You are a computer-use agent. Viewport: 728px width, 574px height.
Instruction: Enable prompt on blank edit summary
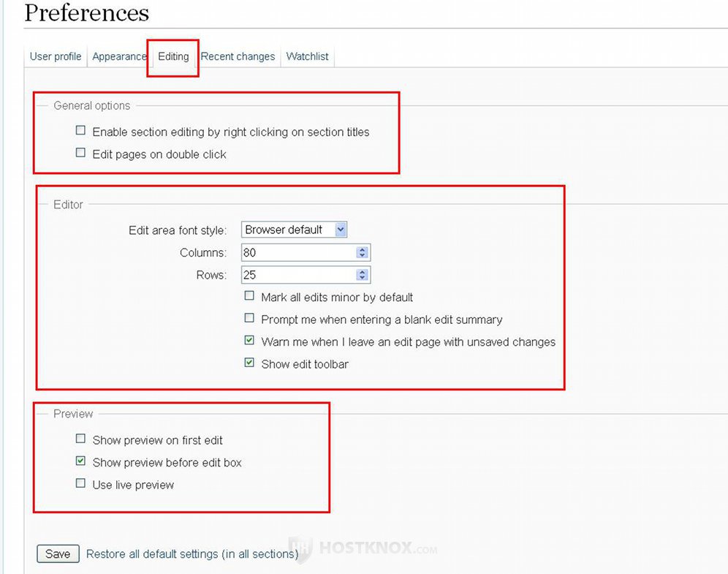tap(249, 318)
